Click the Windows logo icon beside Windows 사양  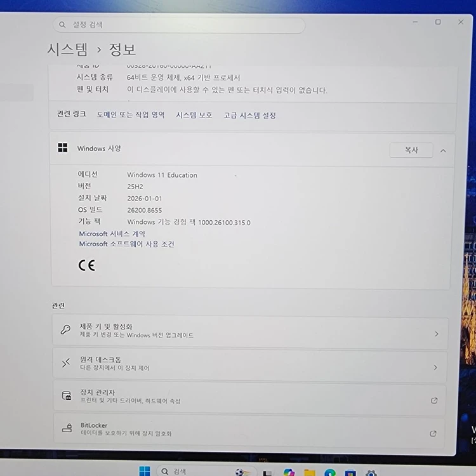point(63,148)
